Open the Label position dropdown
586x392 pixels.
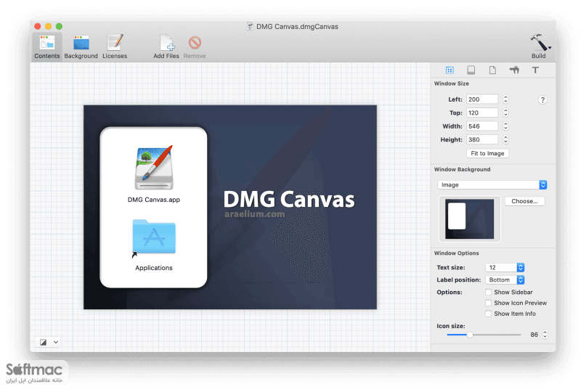(x=505, y=280)
